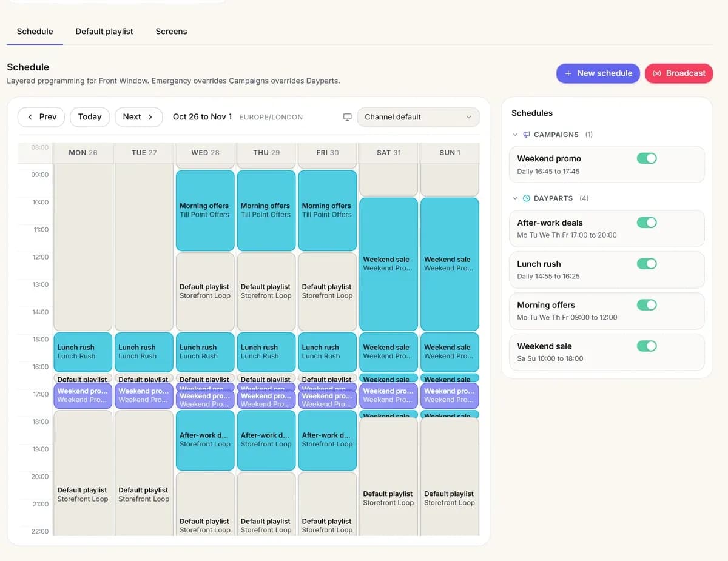The width and height of the screenshot is (728, 561).
Task: Turn off the Weekend sale switch
Action: pos(647,346)
